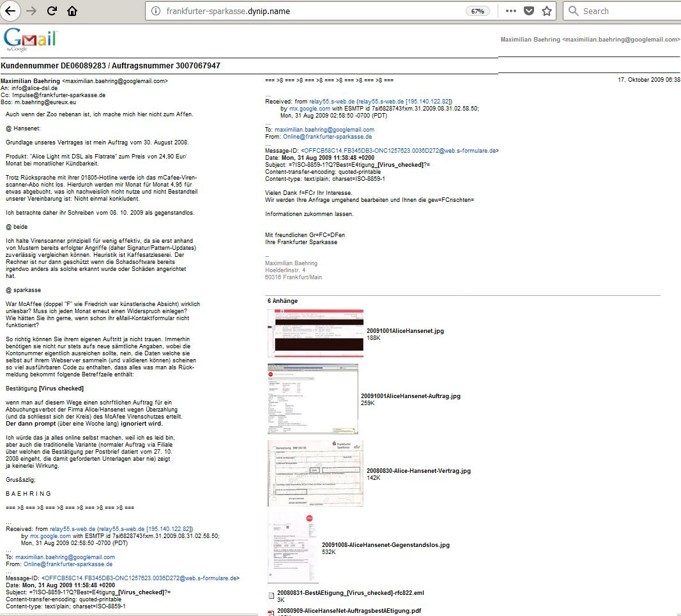Save page to Pocket
Image resolution: width=681 pixels, height=616 pixels.
(x=529, y=11)
